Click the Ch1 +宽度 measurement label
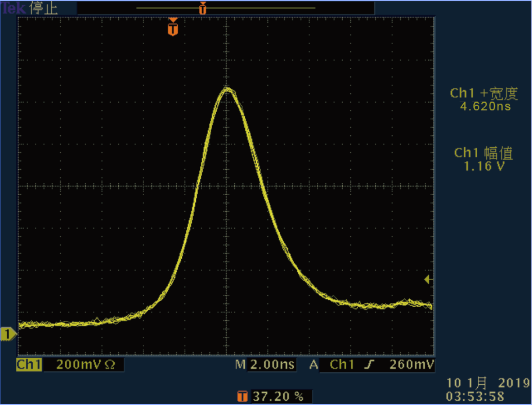532x405 pixels. (483, 93)
